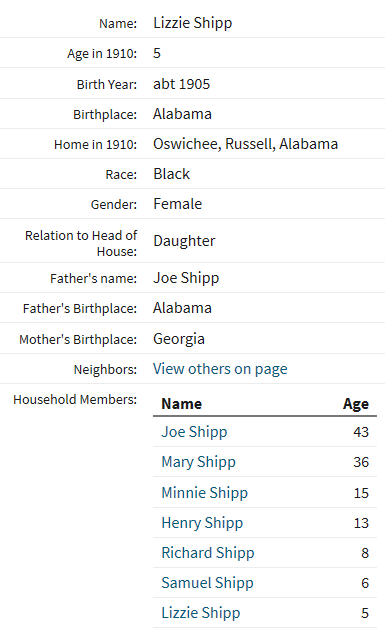Open Joe Shipp household member record
The image size is (392, 632).
194,432
